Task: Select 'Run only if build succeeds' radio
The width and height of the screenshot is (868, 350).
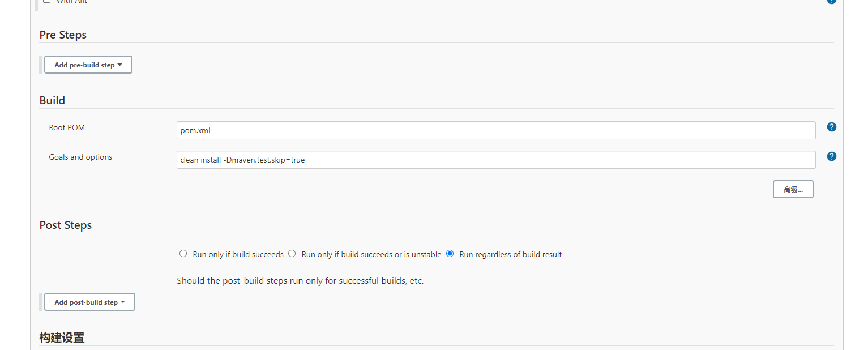Action: (x=183, y=254)
